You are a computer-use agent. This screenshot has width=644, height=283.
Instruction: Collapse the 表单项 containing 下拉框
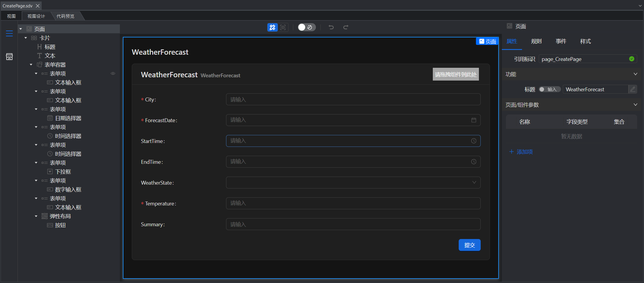click(x=36, y=163)
